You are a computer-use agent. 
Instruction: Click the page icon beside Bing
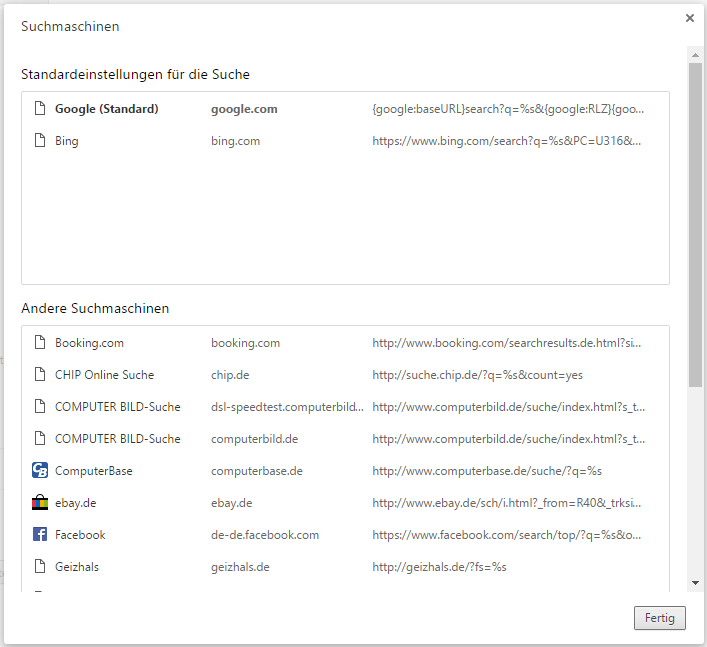click(40, 141)
